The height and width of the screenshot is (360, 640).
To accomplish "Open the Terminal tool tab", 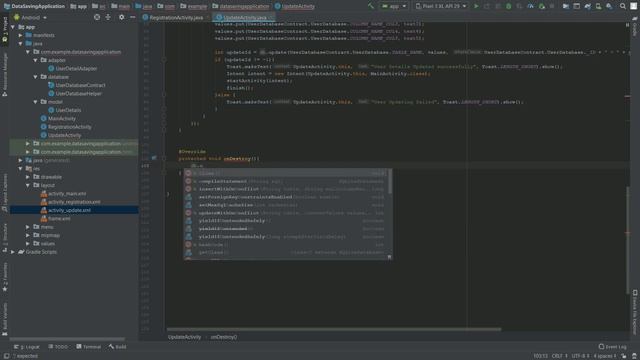I will [x=89, y=347].
